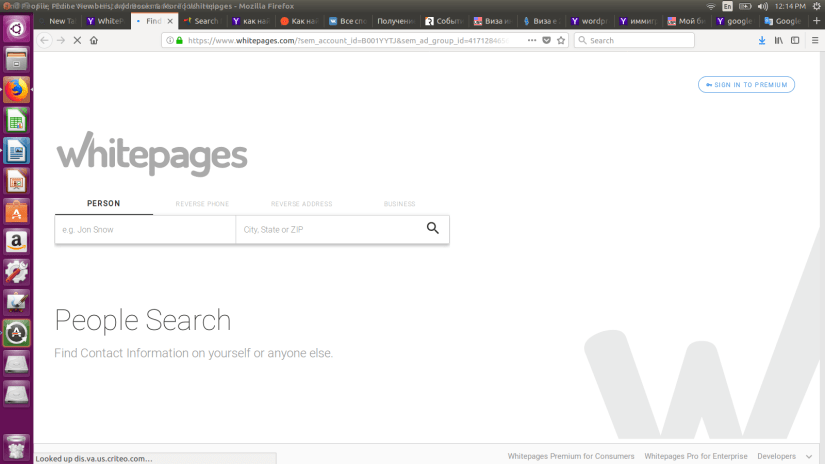825x464 pixels.
Task: Open system power gear menu
Action: (x=817, y=6)
